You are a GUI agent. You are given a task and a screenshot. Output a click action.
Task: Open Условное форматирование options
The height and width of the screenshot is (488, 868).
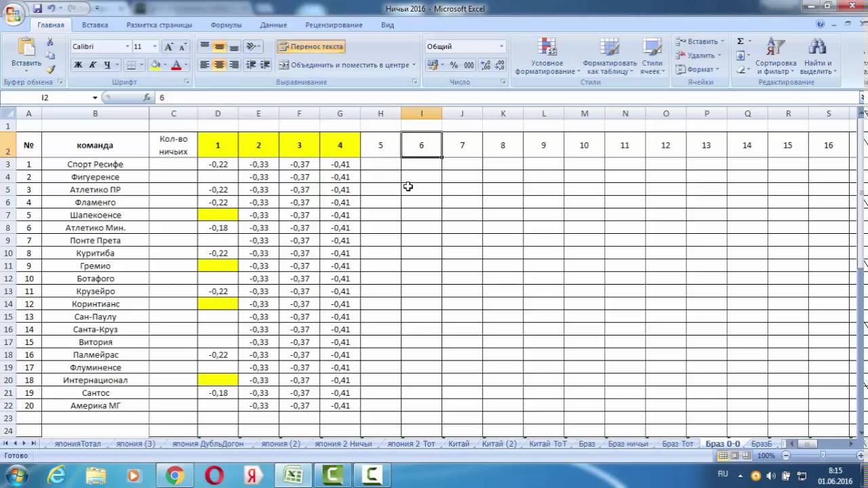click(x=547, y=56)
